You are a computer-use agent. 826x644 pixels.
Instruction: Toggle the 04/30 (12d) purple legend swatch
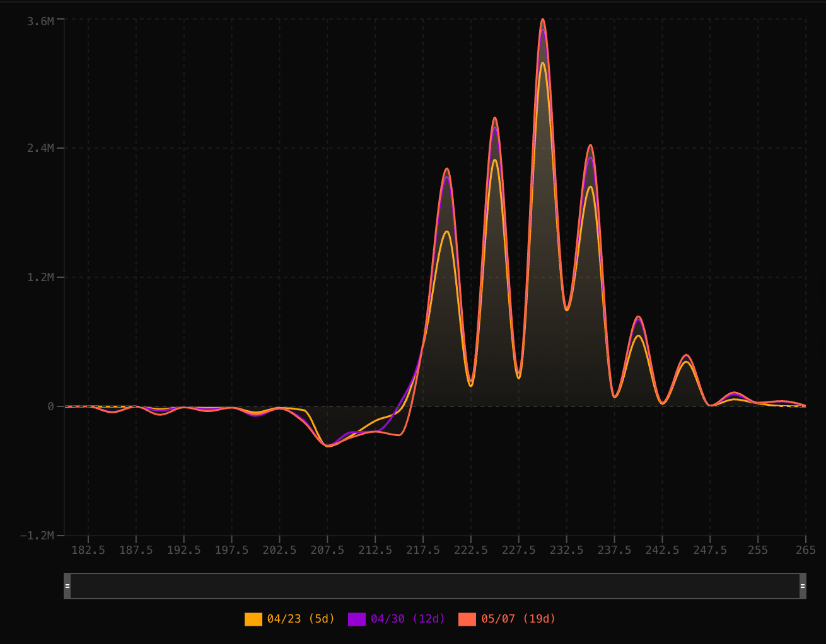coord(357,619)
